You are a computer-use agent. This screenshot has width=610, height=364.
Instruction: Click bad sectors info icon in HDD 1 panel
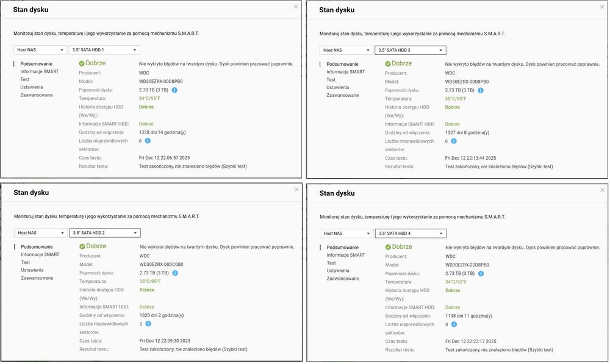[x=148, y=141]
